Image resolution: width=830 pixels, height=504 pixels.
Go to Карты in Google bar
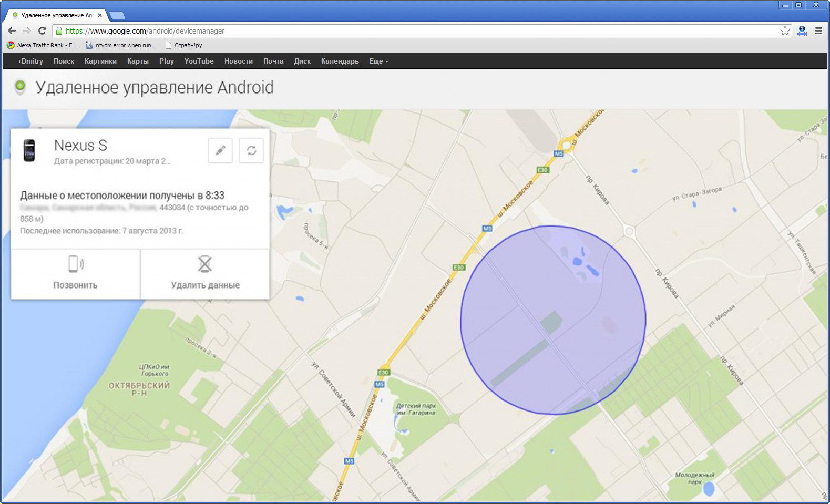[x=138, y=61]
